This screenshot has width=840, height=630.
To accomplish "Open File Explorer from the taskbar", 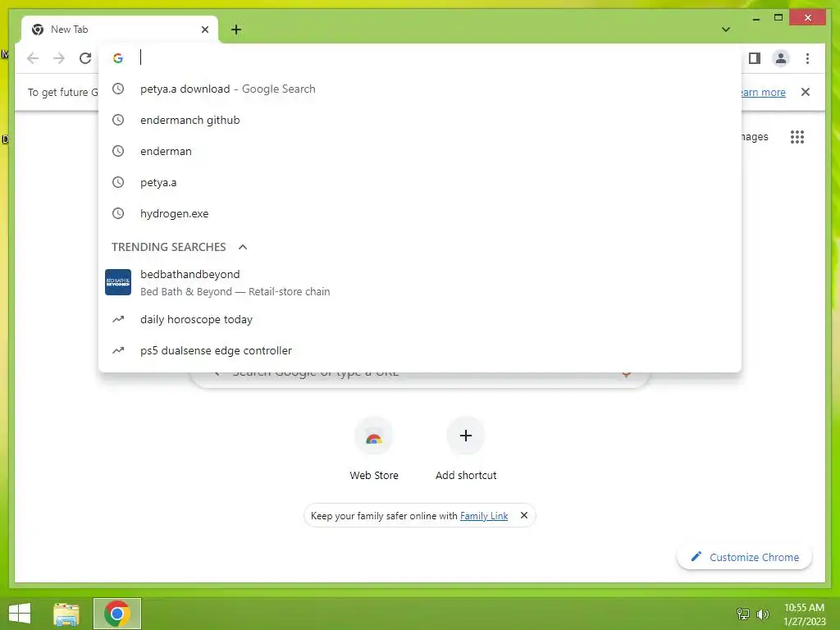I will (66, 614).
